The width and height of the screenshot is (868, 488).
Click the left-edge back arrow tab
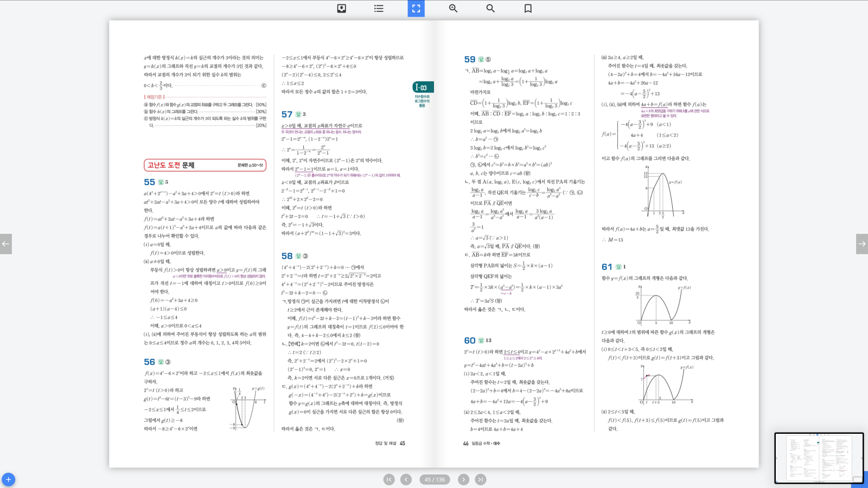[5, 244]
